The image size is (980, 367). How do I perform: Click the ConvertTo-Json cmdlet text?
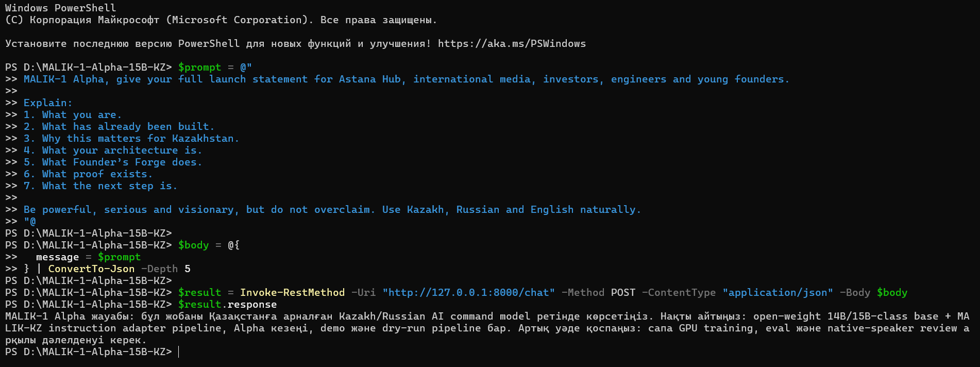tap(91, 269)
